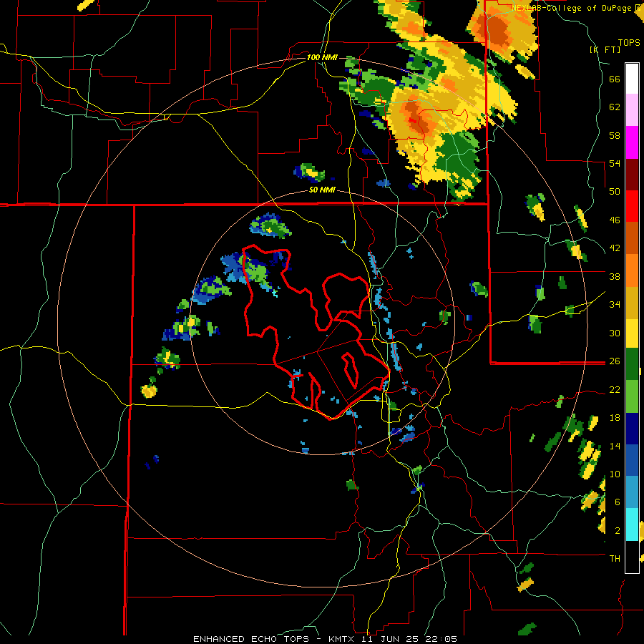The width and height of the screenshot is (644, 644).
Task: Select the magenta legend swatch
Action: tap(632, 142)
